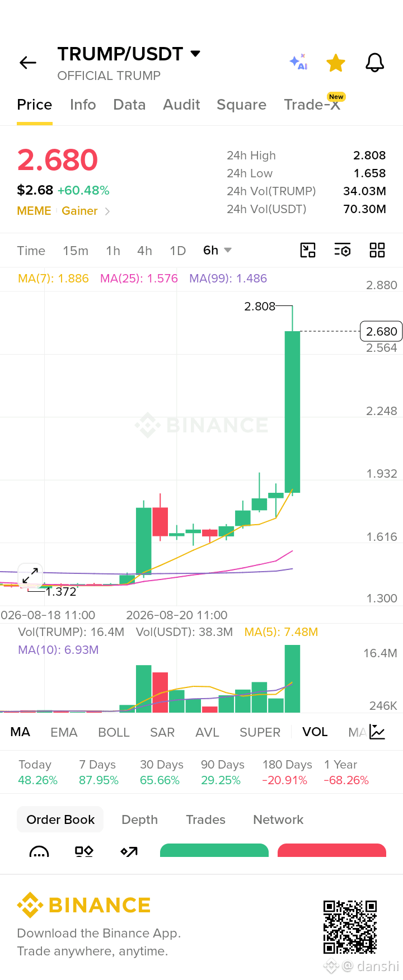Go back with the arrow icon
This screenshot has width=403, height=980.
click(x=28, y=63)
